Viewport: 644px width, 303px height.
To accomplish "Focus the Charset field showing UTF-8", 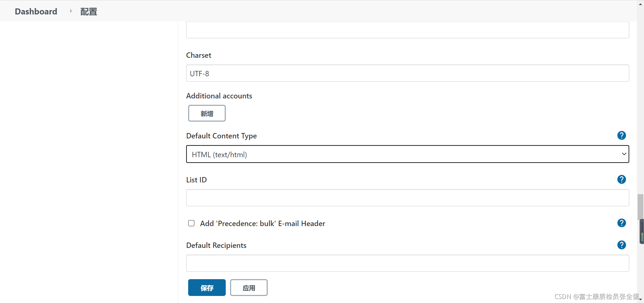I will pos(408,73).
